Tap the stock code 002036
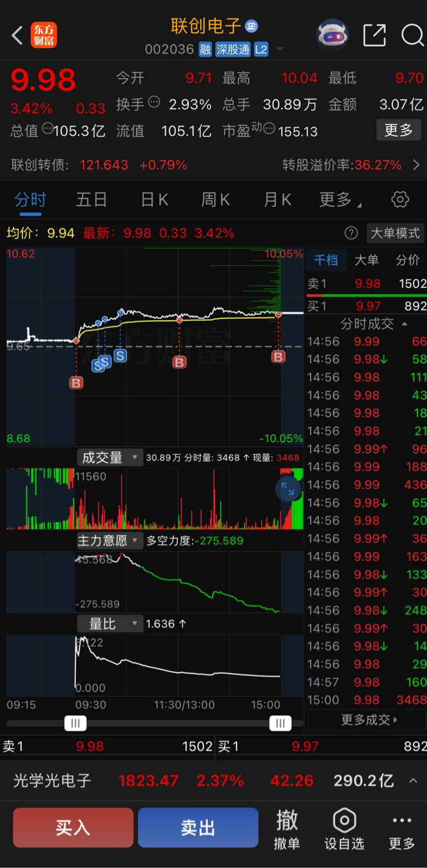 (x=170, y=49)
